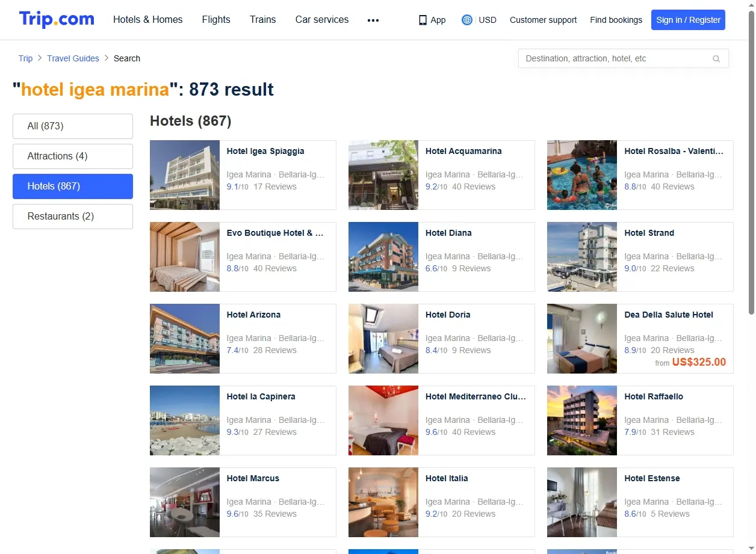Click Travel Guides breadcrumb link

coord(73,58)
